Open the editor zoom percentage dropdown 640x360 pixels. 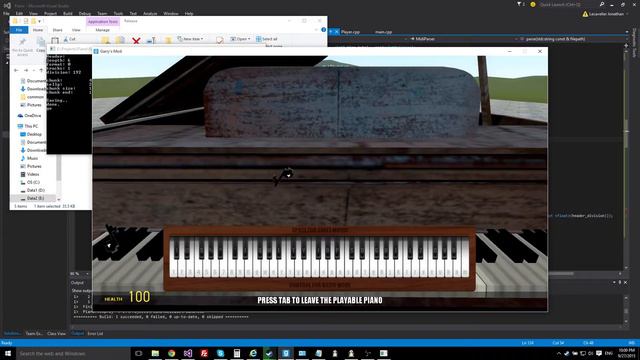(x=79, y=274)
